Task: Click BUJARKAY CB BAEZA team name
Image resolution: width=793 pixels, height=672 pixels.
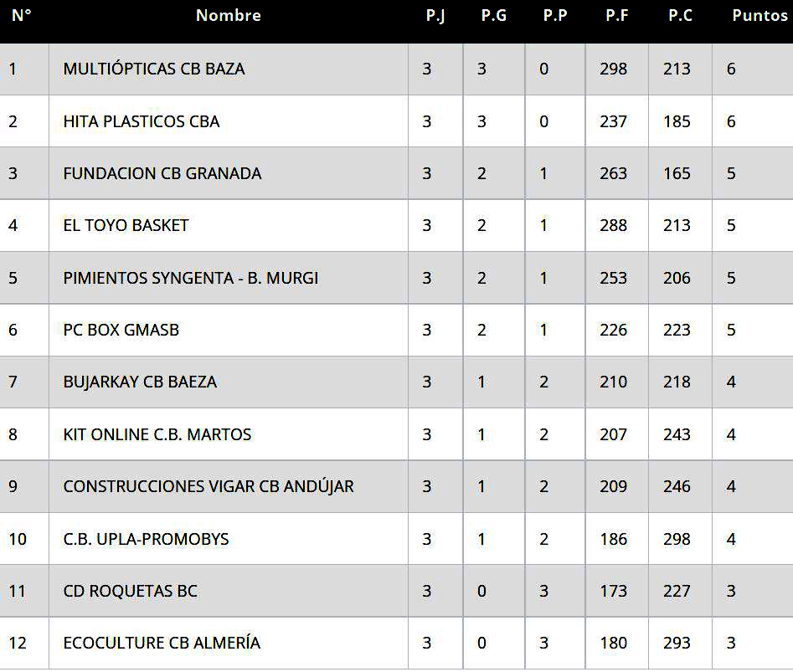Action: (140, 382)
